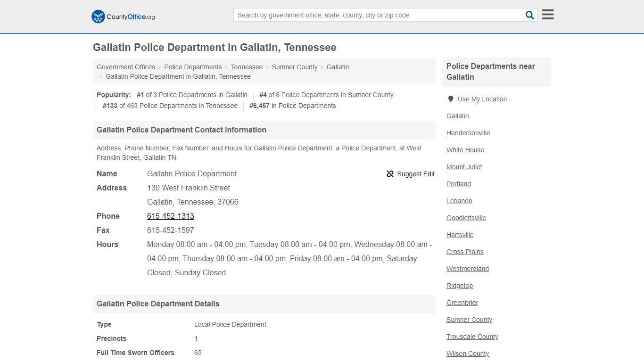Click Gallatin Police Department Contact Information heading
Viewport: 644px width, 362px height.
point(182,130)
